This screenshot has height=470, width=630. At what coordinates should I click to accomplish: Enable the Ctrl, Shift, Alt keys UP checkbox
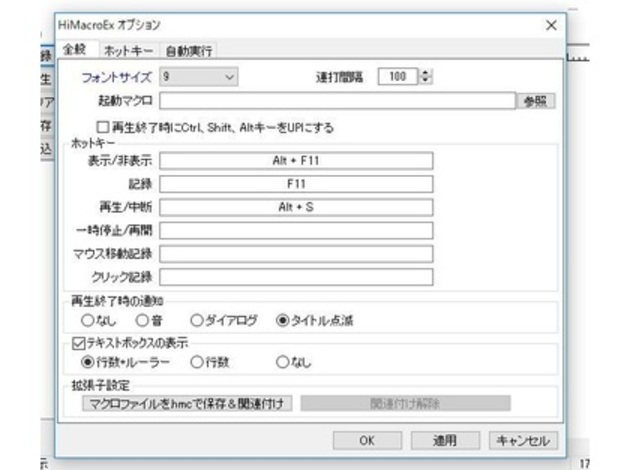[103, 127]
